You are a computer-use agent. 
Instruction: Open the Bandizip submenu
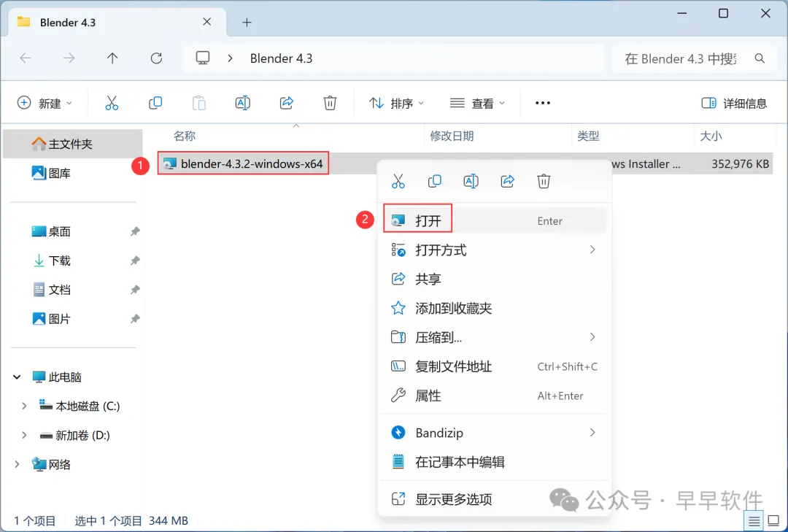(494, 433)
